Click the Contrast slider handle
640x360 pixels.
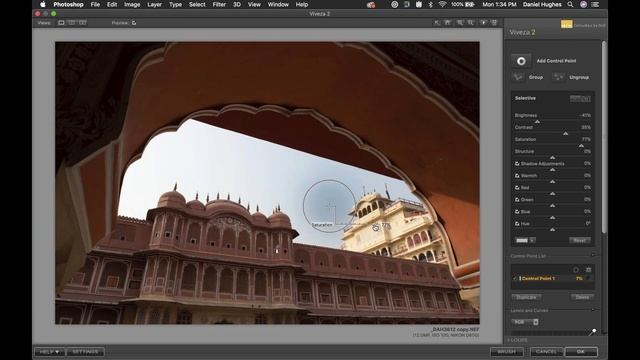coord(565,133)
